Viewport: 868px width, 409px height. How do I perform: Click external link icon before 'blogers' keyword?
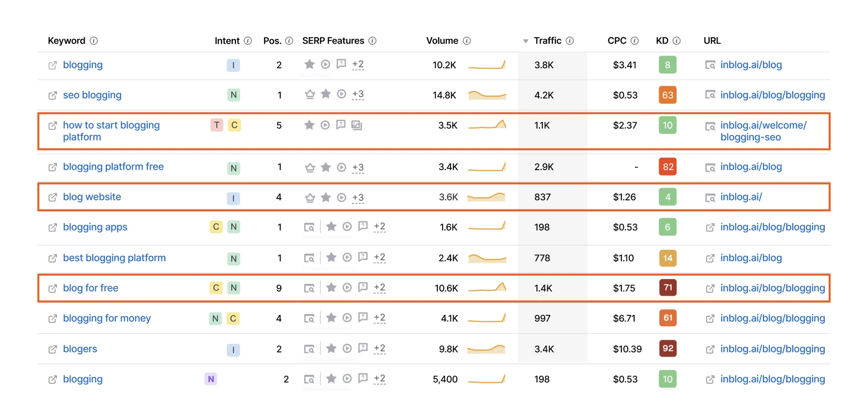tap(53, 349)
